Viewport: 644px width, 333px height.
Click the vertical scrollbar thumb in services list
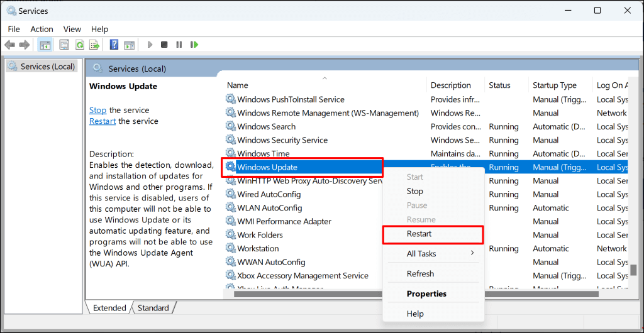[x=634, y=270]
